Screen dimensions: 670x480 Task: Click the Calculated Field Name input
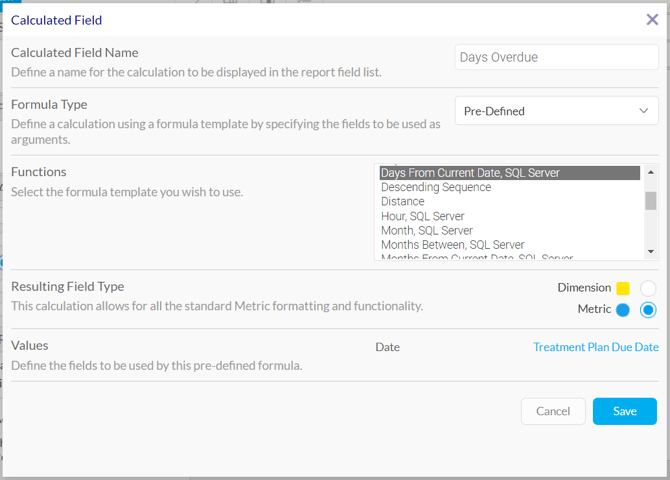tap(556, 58)
